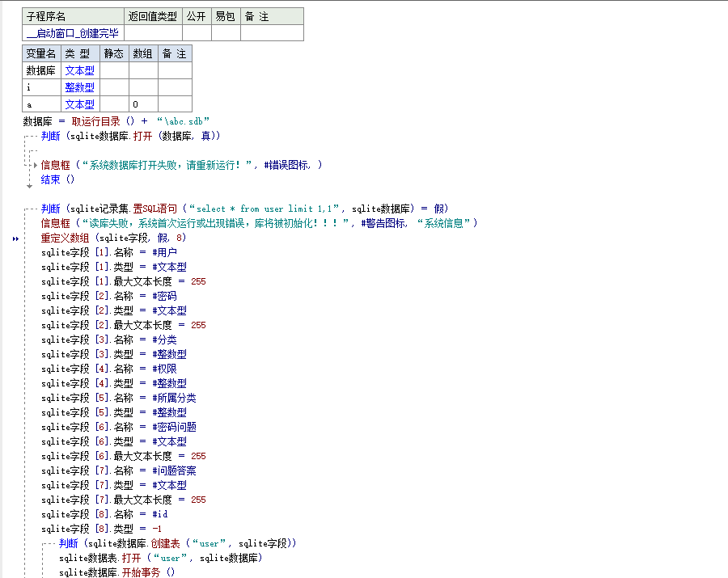Click the 返回值类型 header cell
Image resolution: width=728 pixels, height=578 pixels.
[x=153, y=16]
